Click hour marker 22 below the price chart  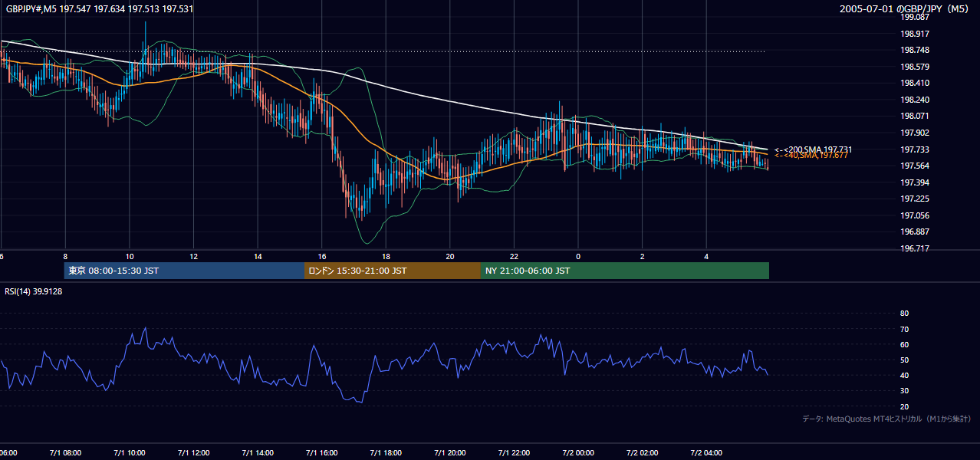[514, 256]
